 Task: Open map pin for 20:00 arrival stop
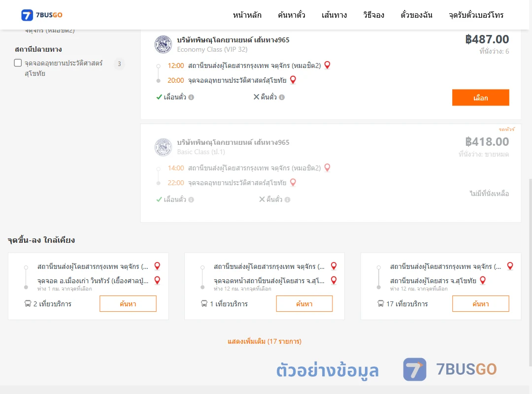pyautogui.click(x=293, y=80)
